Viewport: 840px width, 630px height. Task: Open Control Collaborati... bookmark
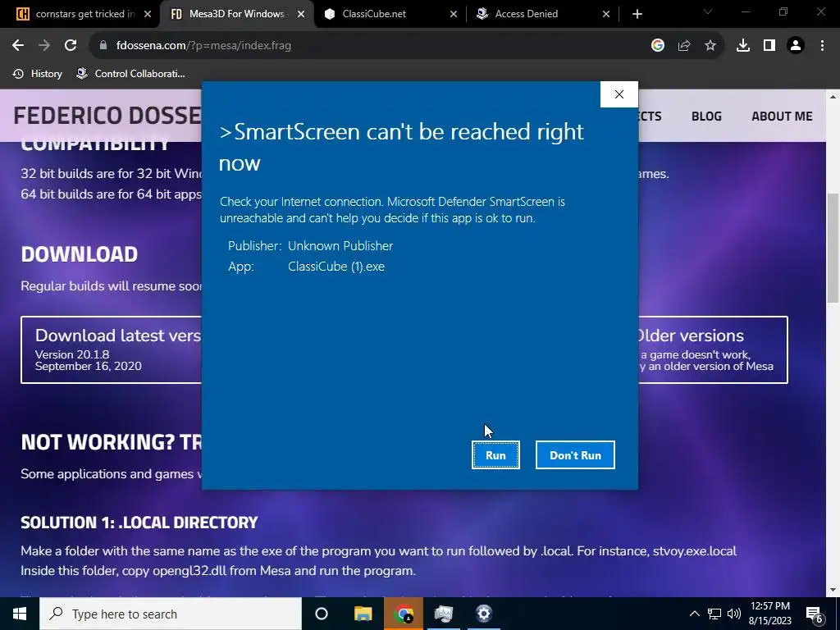point(130,74)
